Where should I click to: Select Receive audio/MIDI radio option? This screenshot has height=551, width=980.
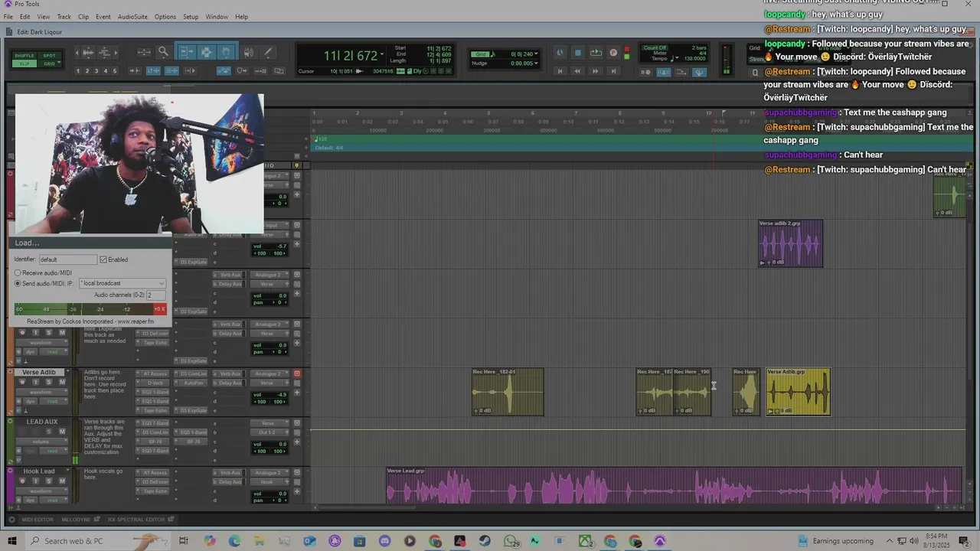[x=18, y=272]
